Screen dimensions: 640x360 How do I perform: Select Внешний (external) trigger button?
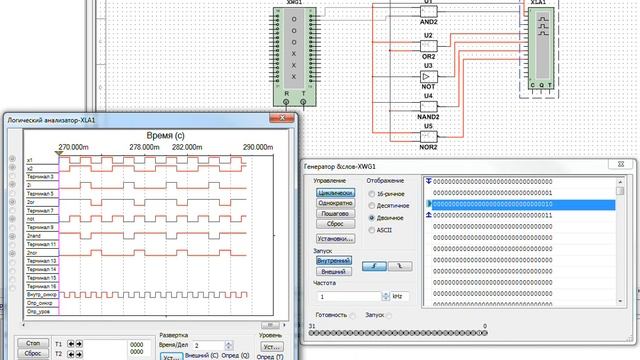click(x=334, y=271)
